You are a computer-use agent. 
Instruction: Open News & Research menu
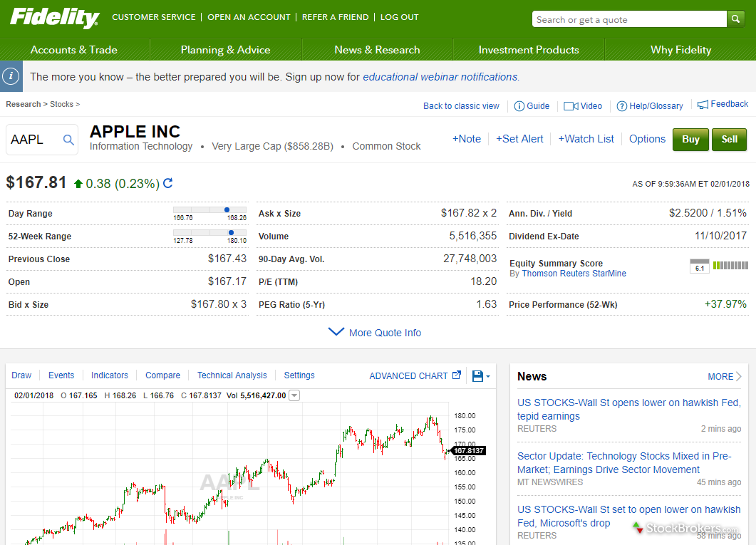point(377,50)
